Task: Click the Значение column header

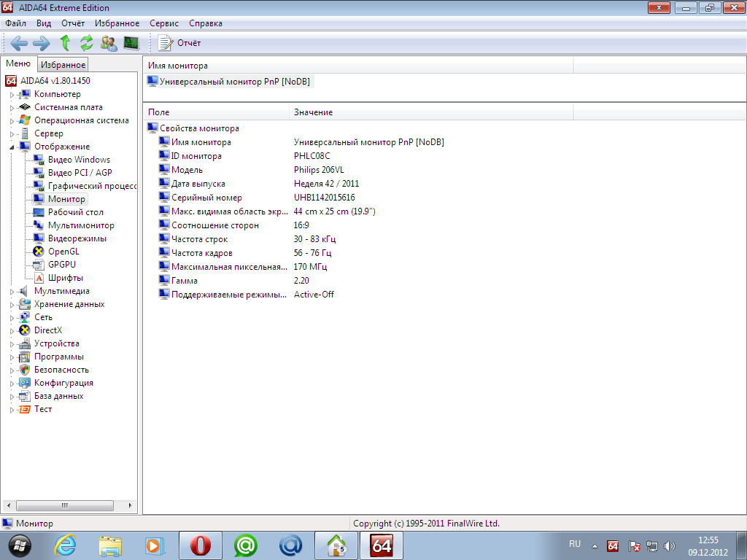Action: [x=430, y=112]
